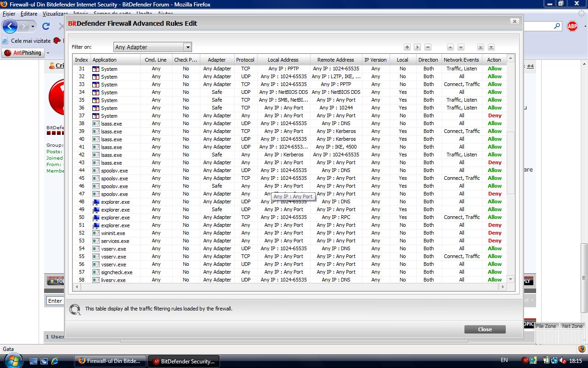
Task: Click the scroll down arrow of rules table
Action: click(510, 279)
